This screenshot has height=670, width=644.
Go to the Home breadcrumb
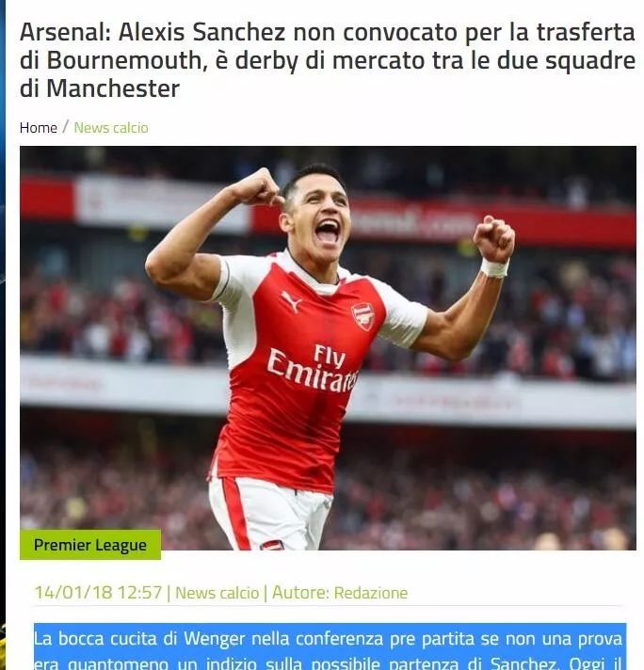(38, 128)
